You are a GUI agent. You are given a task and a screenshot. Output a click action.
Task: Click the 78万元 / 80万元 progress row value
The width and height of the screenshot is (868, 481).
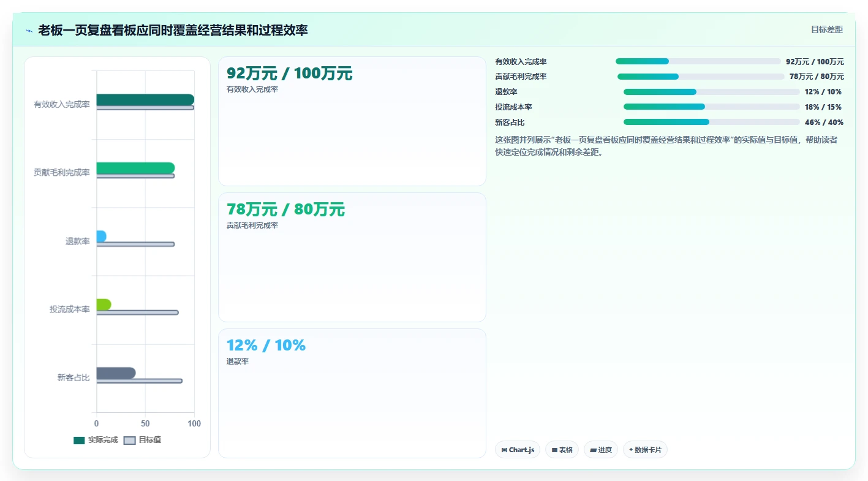tap(817, 77)
